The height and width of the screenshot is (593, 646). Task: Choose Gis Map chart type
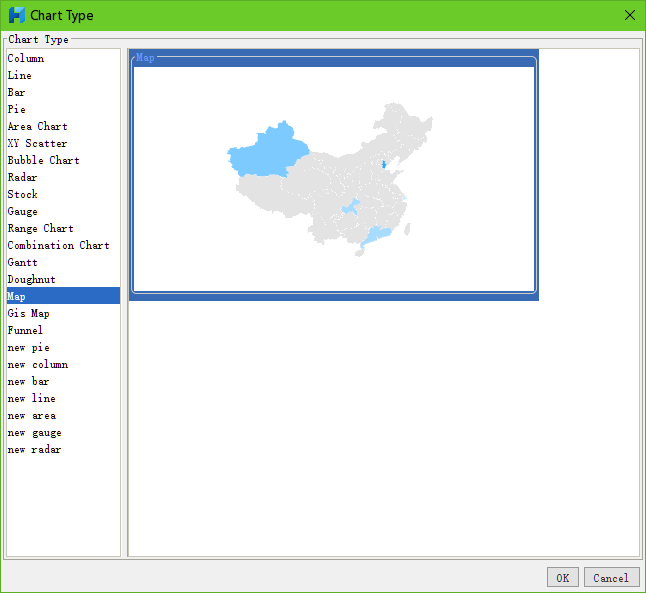coord(63,313)
